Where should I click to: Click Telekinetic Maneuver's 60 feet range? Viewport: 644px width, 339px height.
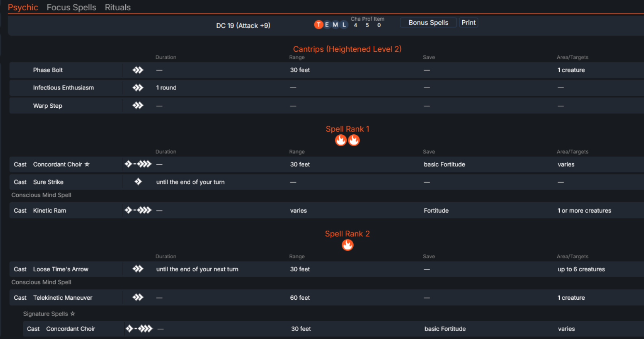300,298
